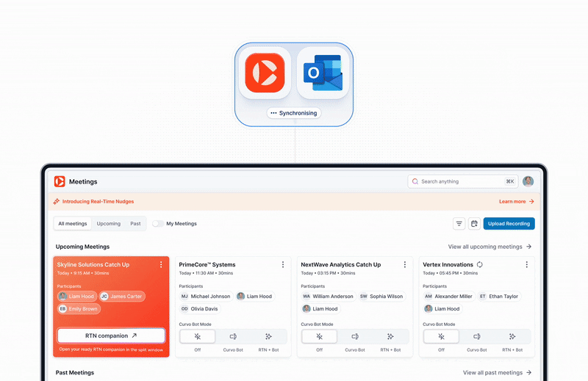Click Liam Hood chip in Skyline Solutions card

[x=77, y=297]
